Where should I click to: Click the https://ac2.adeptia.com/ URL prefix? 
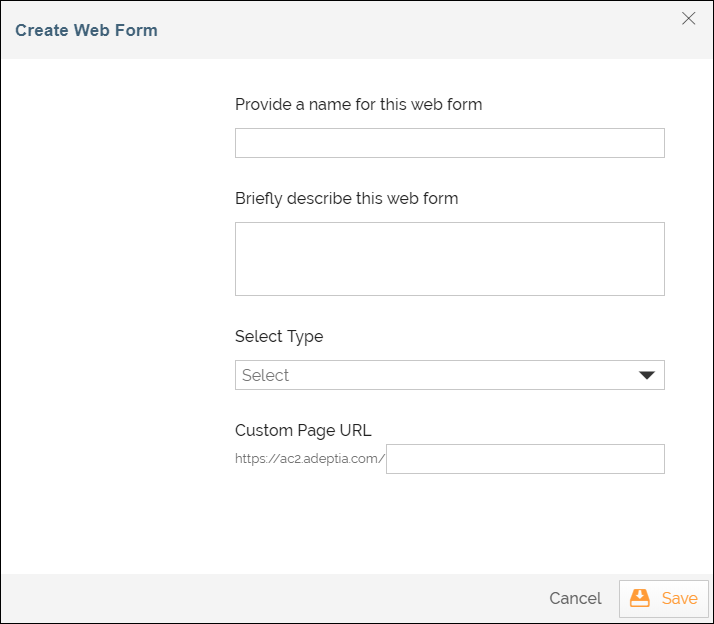[x=310, y=460]
